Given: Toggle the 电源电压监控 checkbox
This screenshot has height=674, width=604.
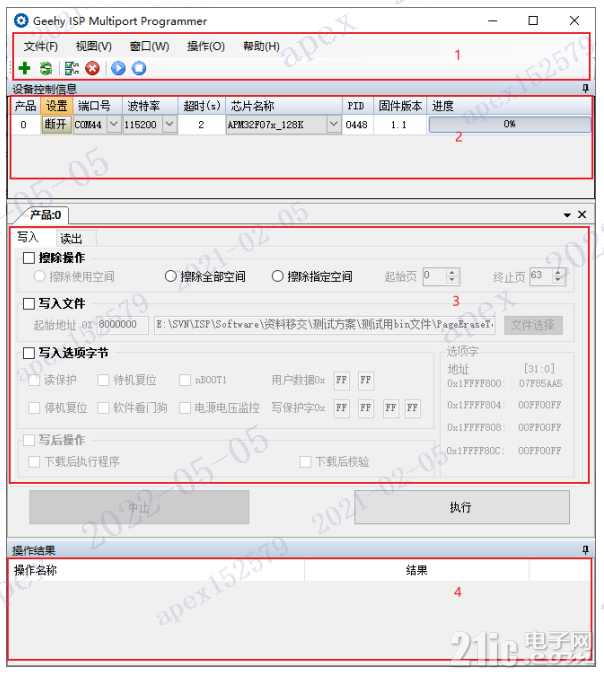Looking at the screenshot, I should point(185,408).
